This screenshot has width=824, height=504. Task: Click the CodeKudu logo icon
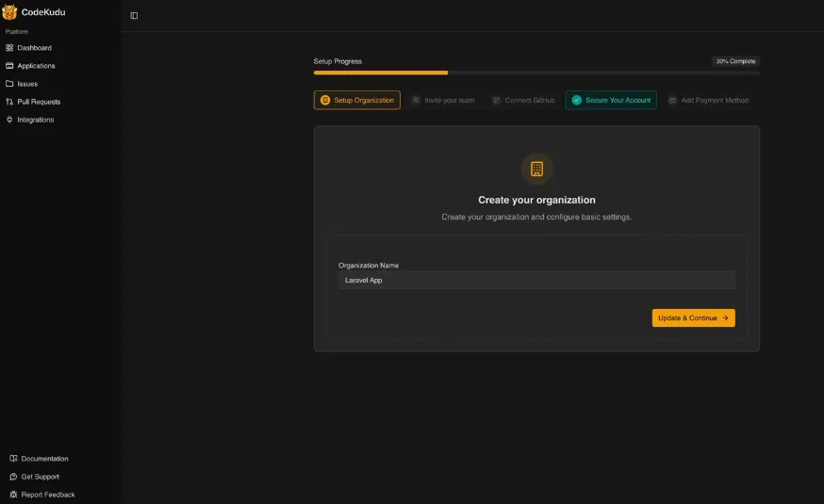(9, 12)
